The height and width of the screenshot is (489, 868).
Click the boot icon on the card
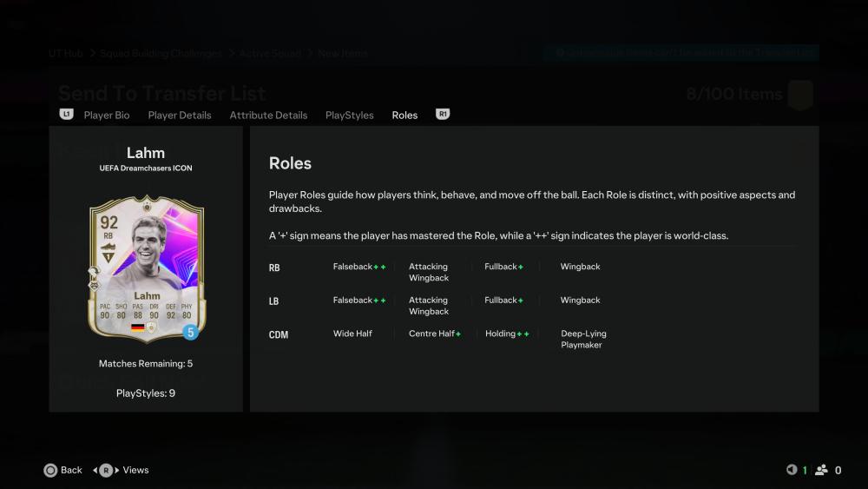click(x=108, y=247)
